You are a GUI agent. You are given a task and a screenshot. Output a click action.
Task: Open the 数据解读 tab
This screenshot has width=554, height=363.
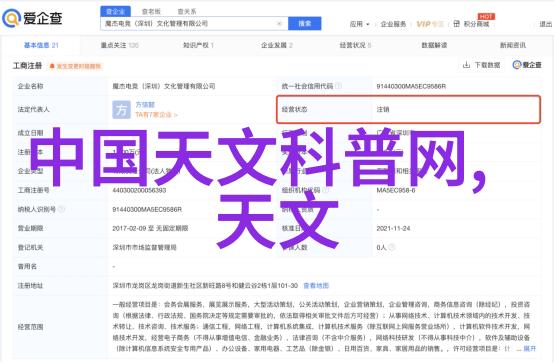434,45
